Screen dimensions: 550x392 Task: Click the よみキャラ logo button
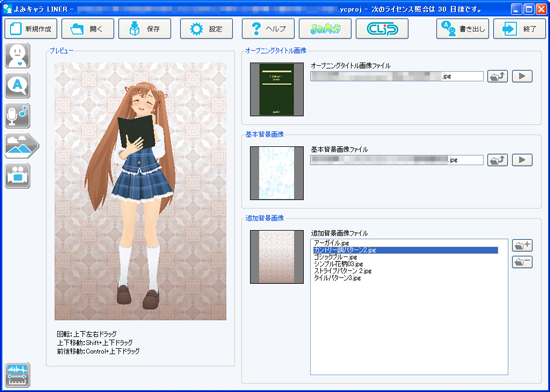pyautogui.click(x=325, y=29)
